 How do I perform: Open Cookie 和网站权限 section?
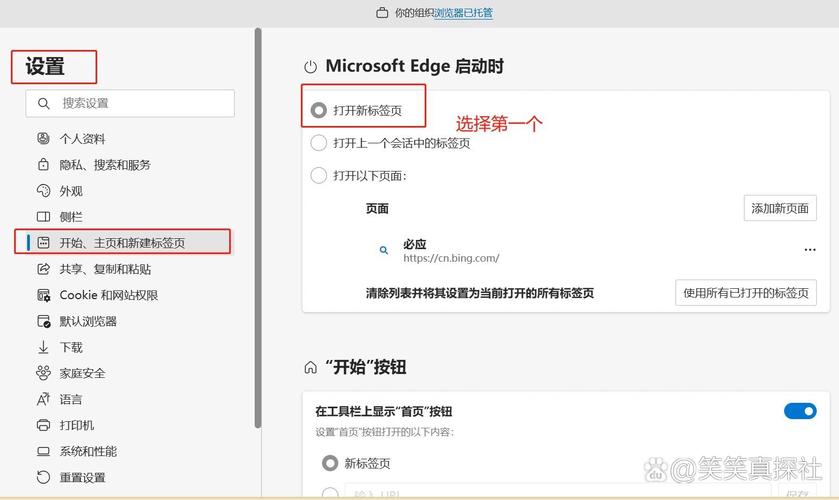coord(109,295)
